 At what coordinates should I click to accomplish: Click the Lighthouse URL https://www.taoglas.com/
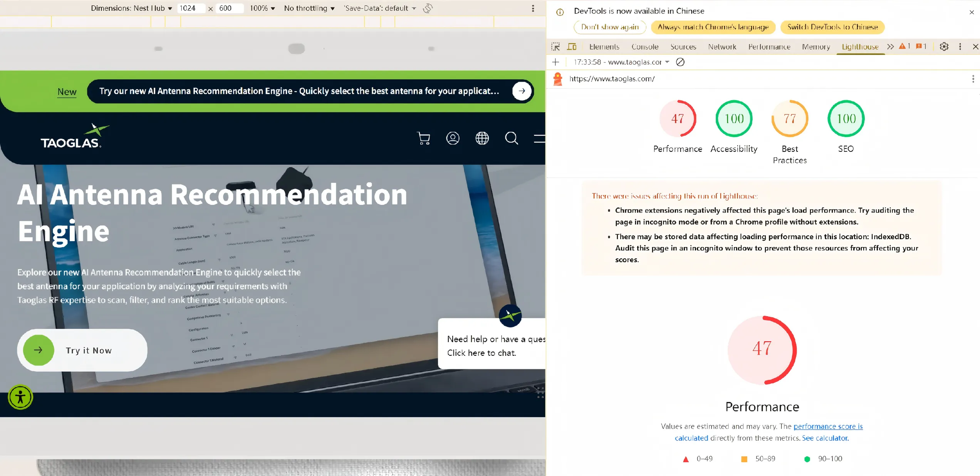coord(612,79)
